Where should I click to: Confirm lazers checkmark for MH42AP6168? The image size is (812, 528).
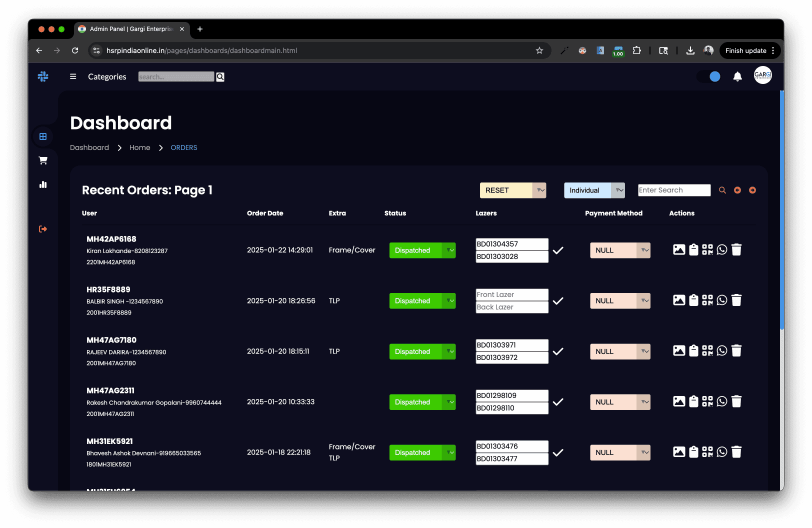point(558,250)
